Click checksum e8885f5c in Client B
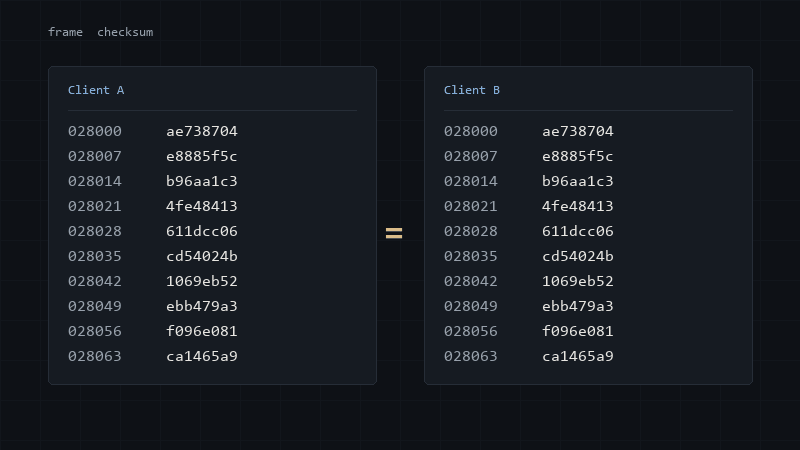The image size is (800, 450). [578, 156]
